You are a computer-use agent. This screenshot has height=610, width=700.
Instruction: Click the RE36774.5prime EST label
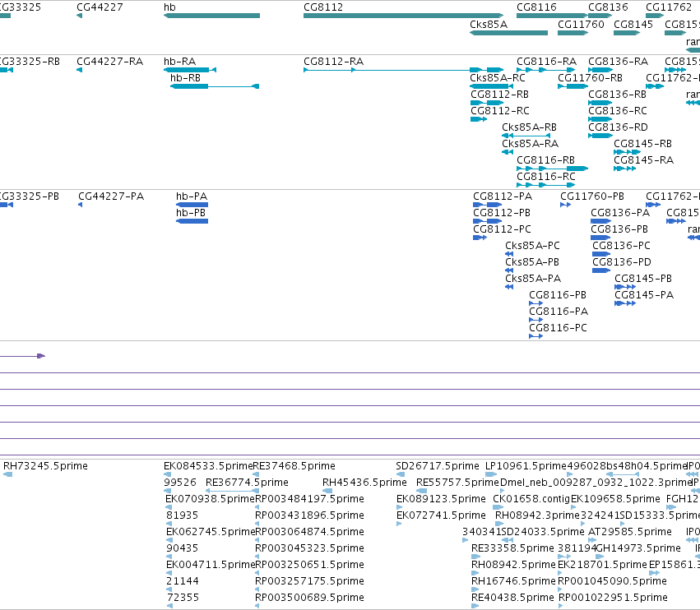point(247,483)
